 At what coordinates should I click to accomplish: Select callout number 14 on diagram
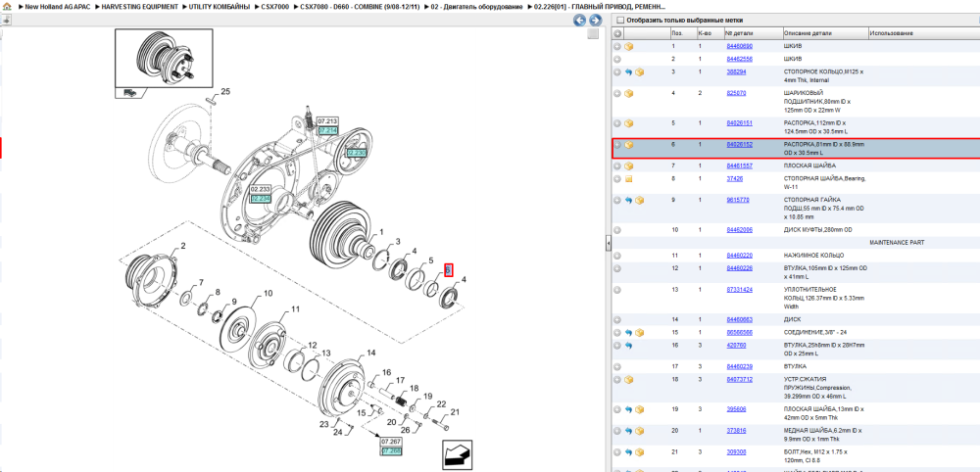[371, 353]
